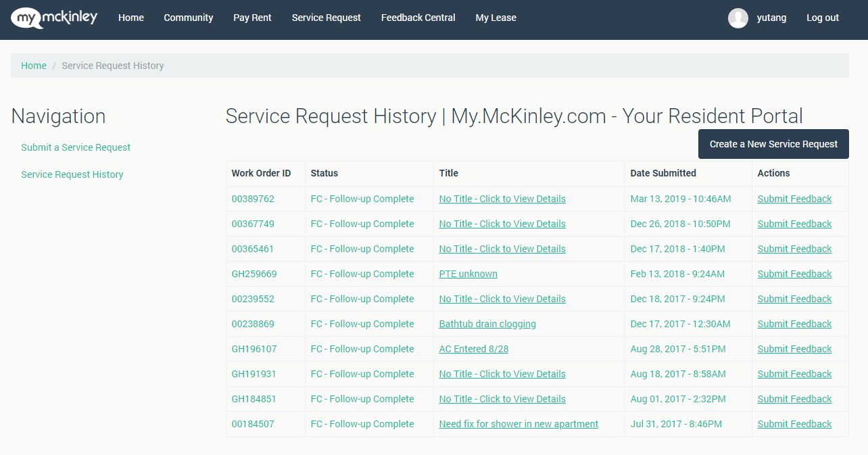Open Service Request in top navigation
This screenshot has height=455, width=868.
tap(327, 18)
